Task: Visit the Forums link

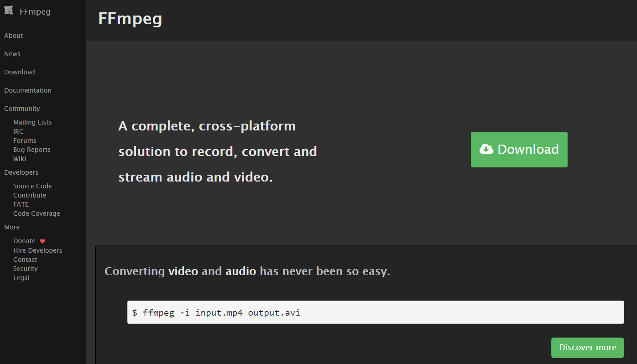Action: click(25, 140)
